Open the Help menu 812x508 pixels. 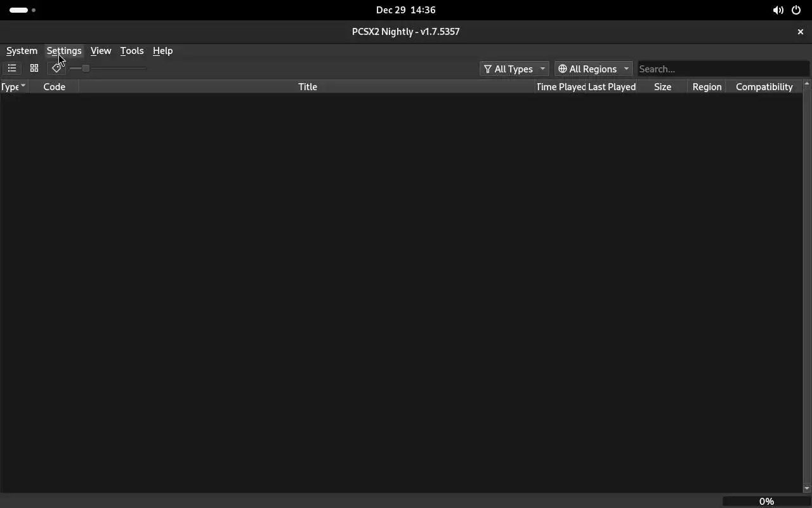[x=162, y=51]
